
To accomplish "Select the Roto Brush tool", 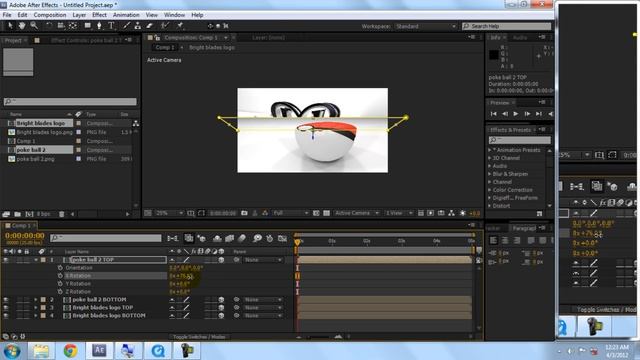I will click(164, 26).
